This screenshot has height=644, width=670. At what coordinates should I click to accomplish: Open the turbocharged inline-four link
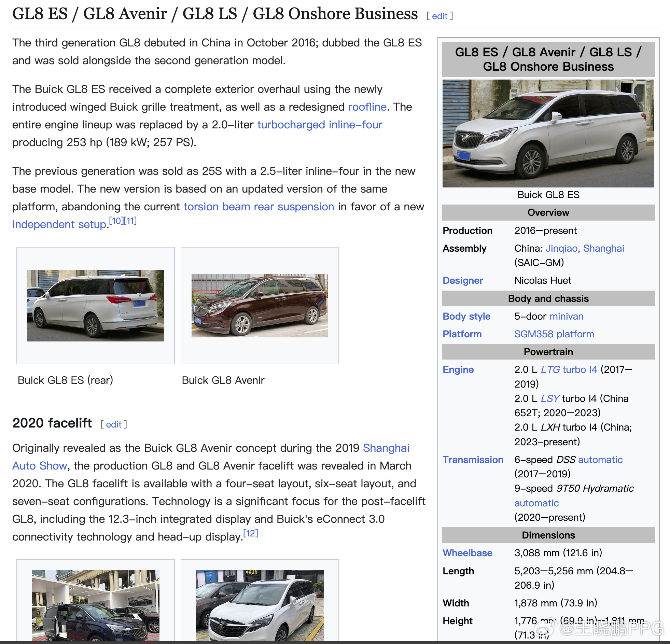point(320,125)
